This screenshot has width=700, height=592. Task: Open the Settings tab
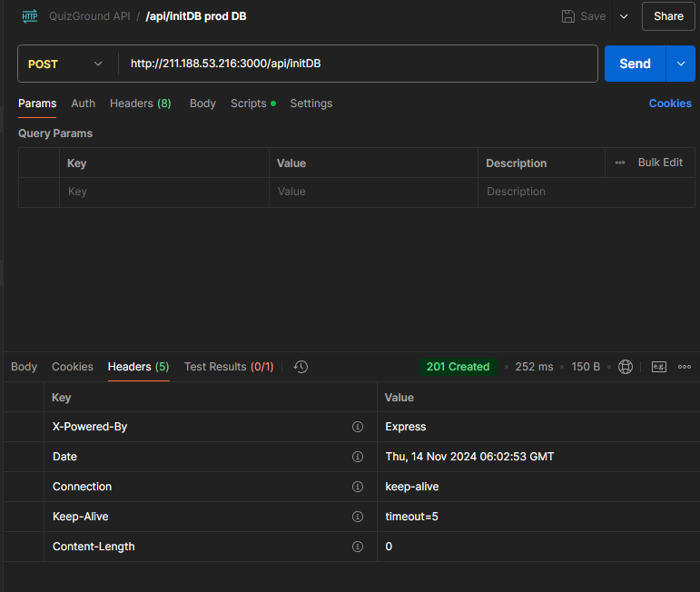point(311,104)
